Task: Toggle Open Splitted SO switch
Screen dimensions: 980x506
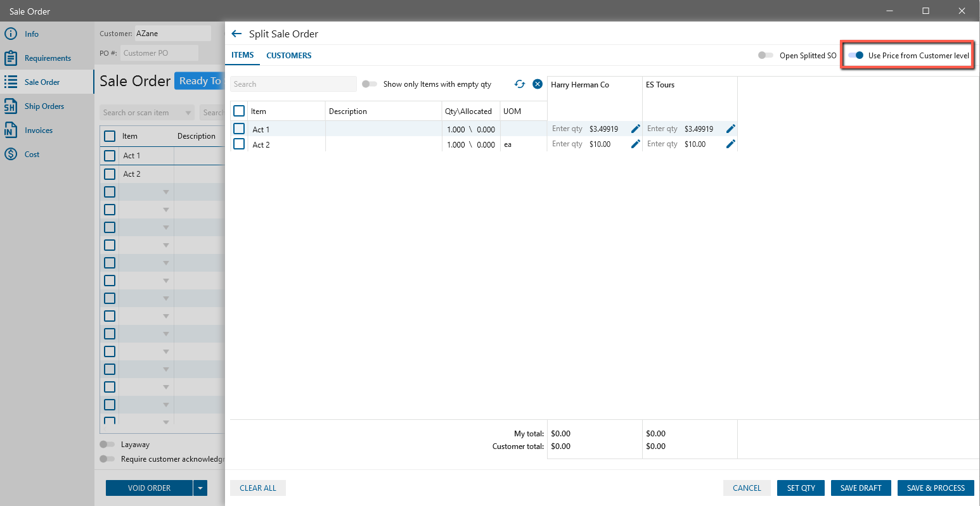Action: coord(766,55)
